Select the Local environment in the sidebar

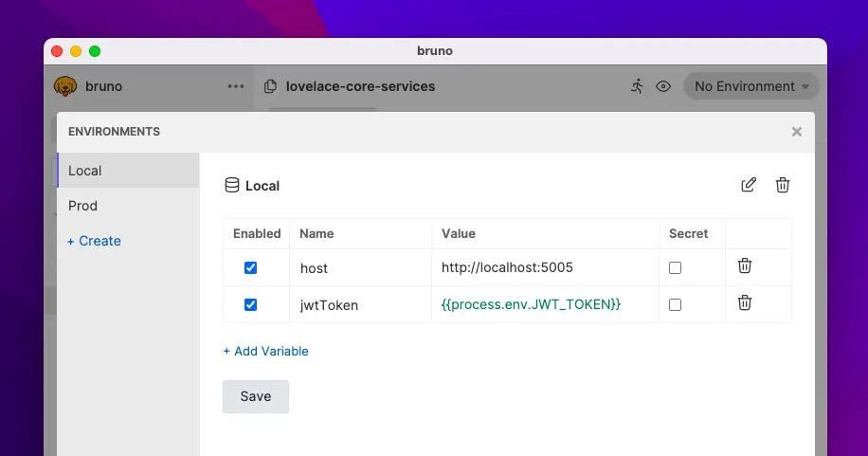click(128, 171)
